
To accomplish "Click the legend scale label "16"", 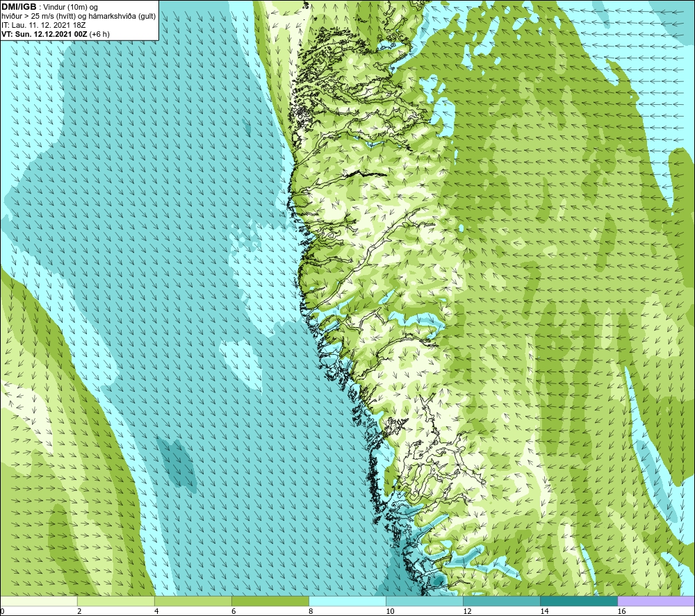I will 621,612.
